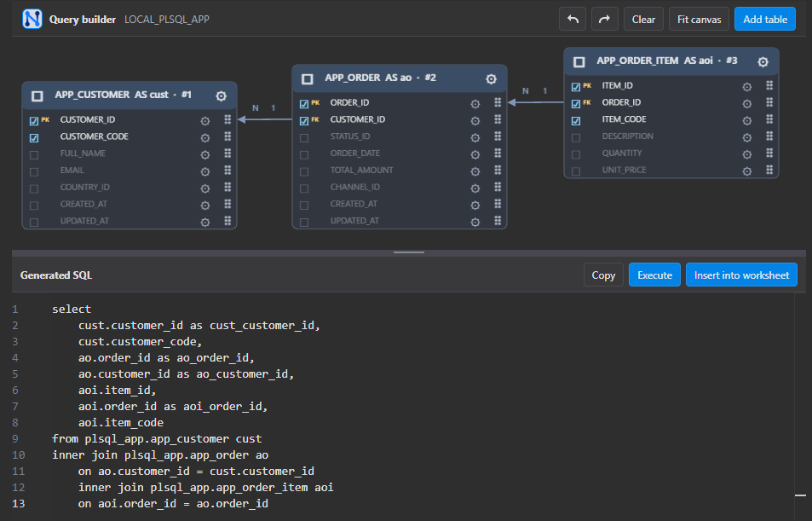Open settings gear for APP_ORDER UPDATED_AT column

point(475,222)
